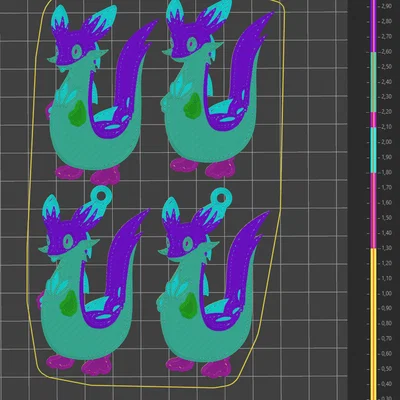Click the green-teal slider segment between 2,20 and 2,60
400x400 pixels.
pos(374,82)
